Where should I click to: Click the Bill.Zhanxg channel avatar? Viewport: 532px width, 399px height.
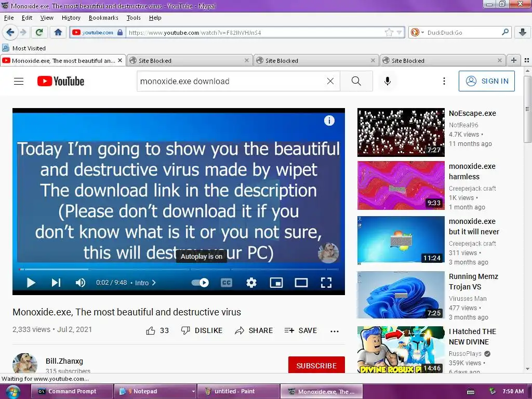coord(25,363)
